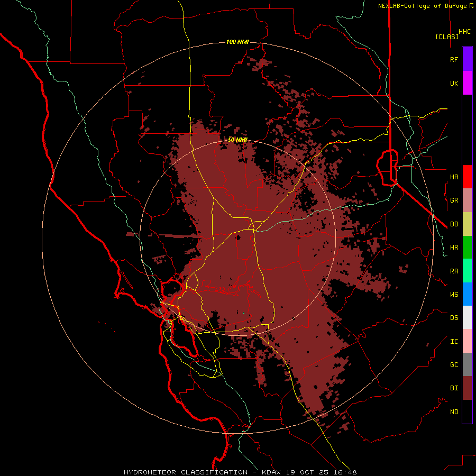Click the 'ND' legend label

point(454,411)
